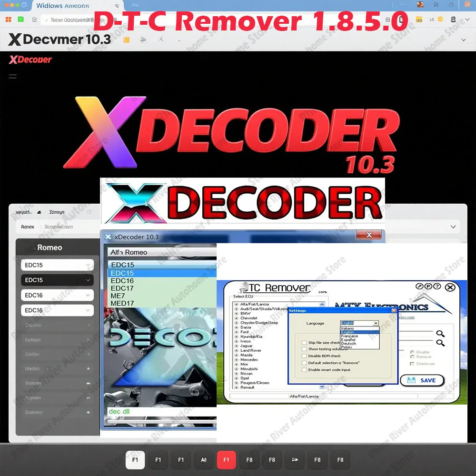The width and height of the screenshot is (476, 476).
Task: Select Deutsch from the language list
Action: coord(348,344)
